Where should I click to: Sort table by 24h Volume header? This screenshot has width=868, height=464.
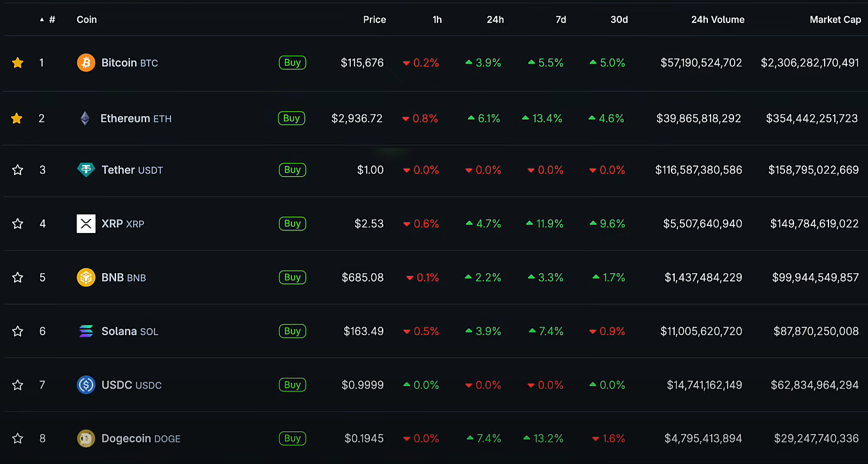pyautogui.click(x=717, y=20)
